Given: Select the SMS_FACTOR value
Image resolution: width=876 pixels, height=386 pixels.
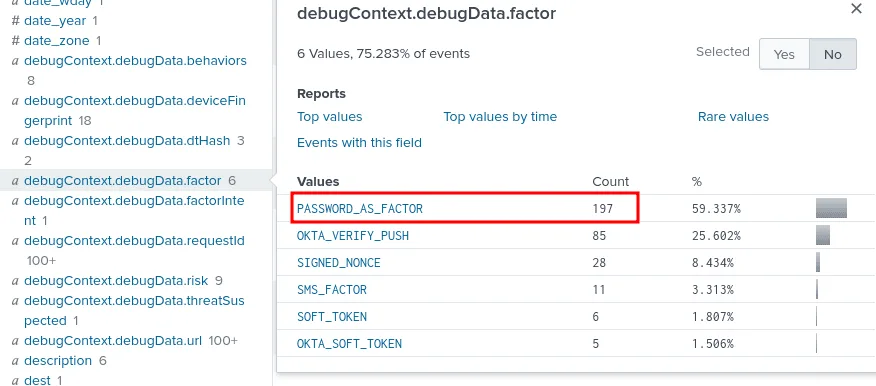Looking at the screenshot, I should click(x=332, y=290).
